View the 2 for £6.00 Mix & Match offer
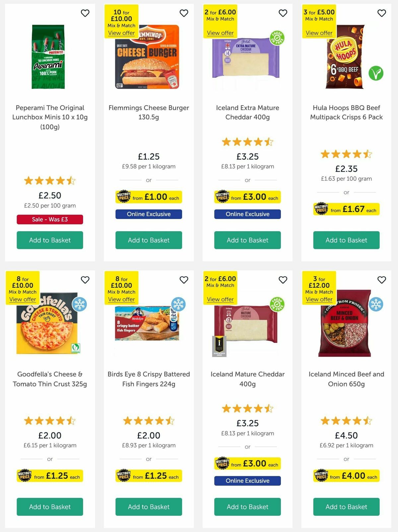 coord(220,33)
